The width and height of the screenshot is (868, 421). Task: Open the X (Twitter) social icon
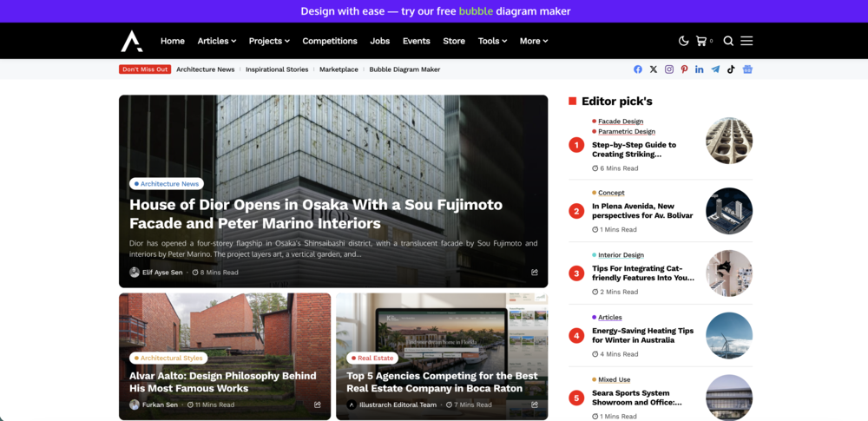point(654,69)
